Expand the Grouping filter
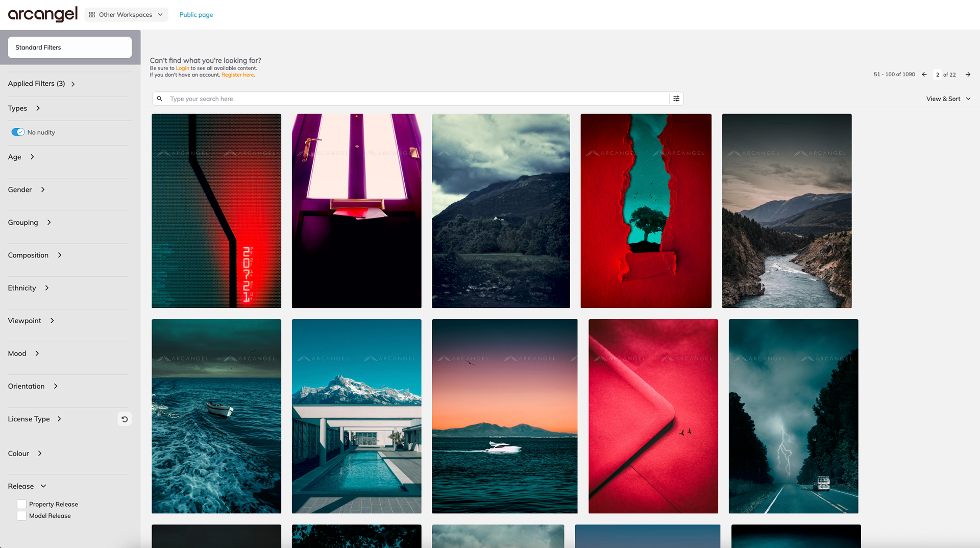This screenshot has height=548, width=980. [x=30, y=222]
